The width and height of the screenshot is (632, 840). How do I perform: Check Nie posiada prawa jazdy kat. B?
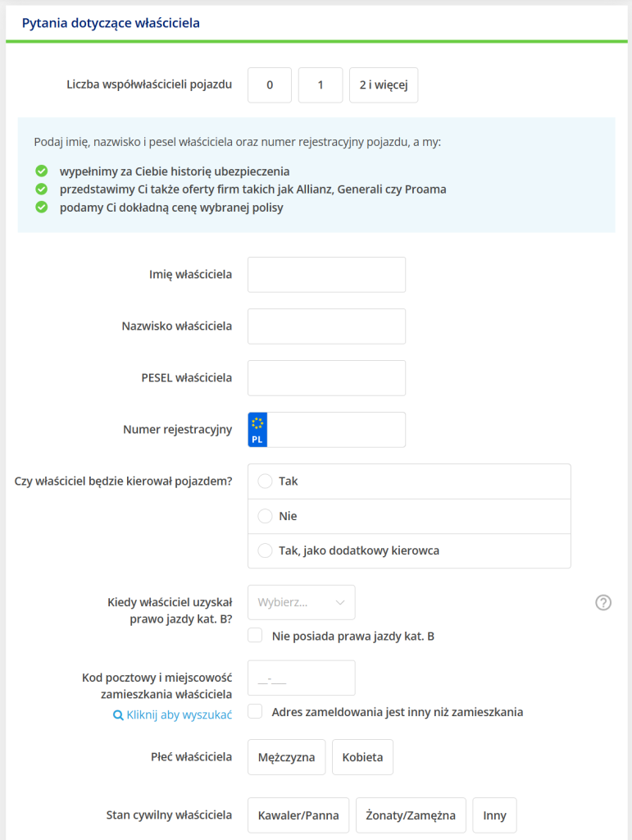coord(256,636)
